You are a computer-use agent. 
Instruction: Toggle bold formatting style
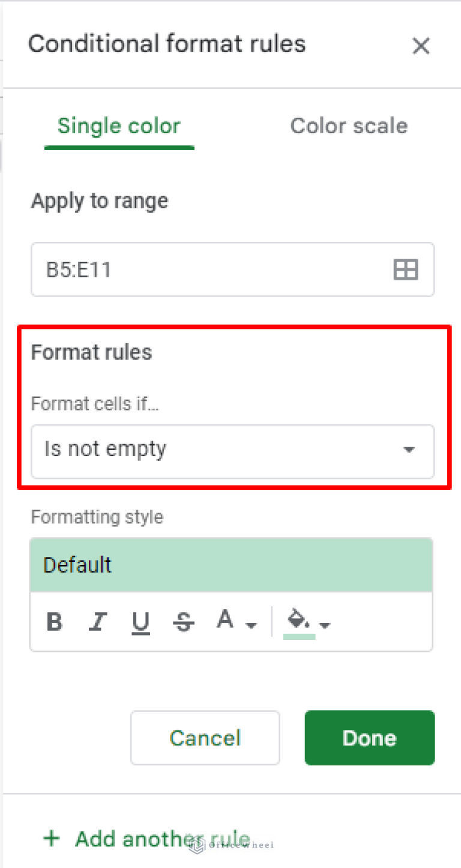tap(54, 622)
